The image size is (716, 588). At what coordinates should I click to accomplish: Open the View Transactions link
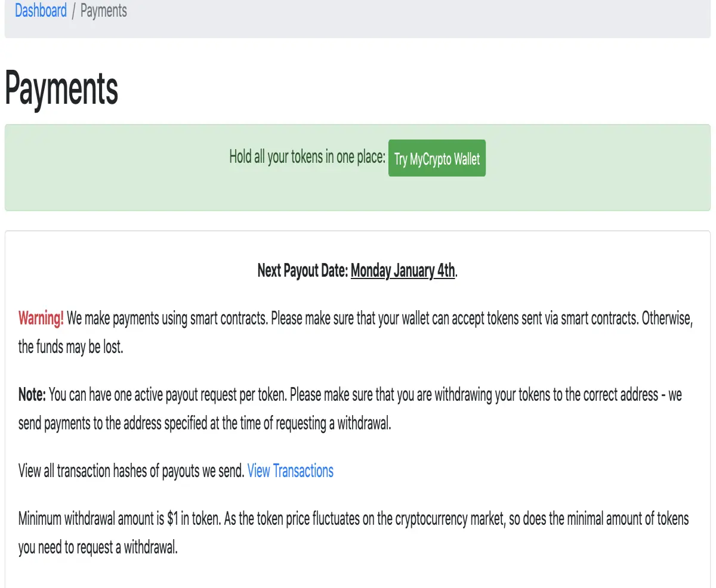[290, 471]
